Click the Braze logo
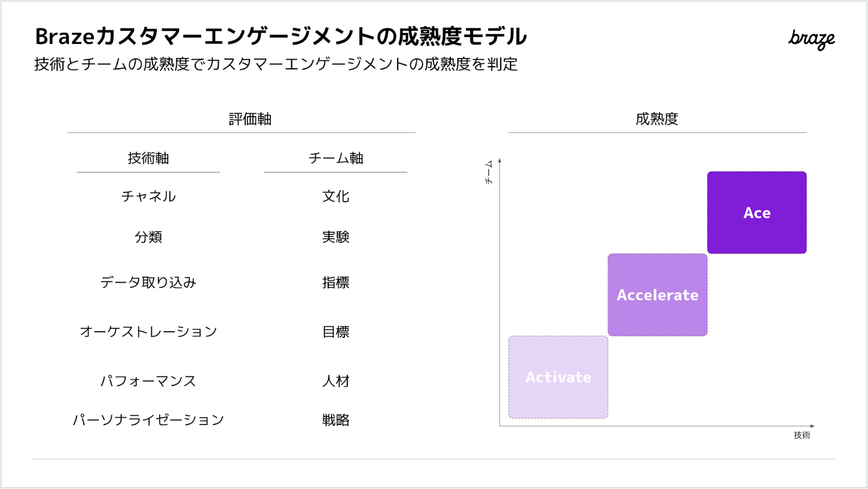The image size is (868, 489). (811, 39)
